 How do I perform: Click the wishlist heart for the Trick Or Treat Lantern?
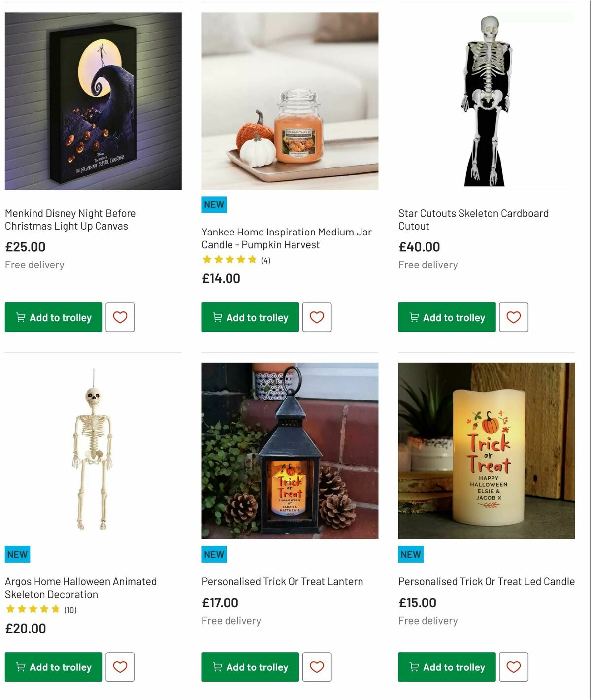click(317, 667)
